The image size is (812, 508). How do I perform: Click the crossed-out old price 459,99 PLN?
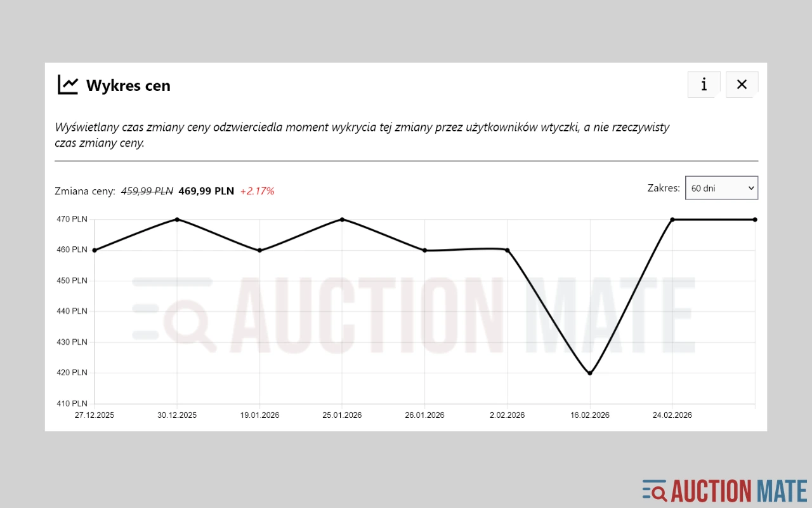coord(147,191)
